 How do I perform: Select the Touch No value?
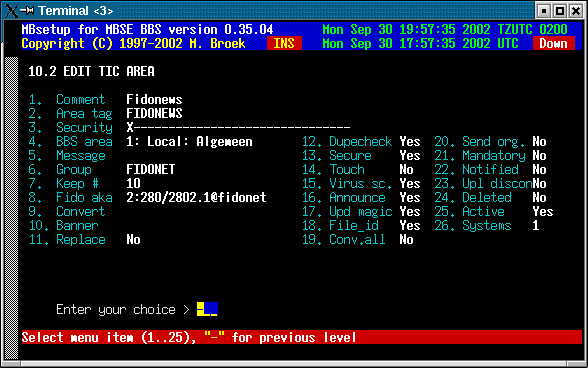[x=406, y=170]
